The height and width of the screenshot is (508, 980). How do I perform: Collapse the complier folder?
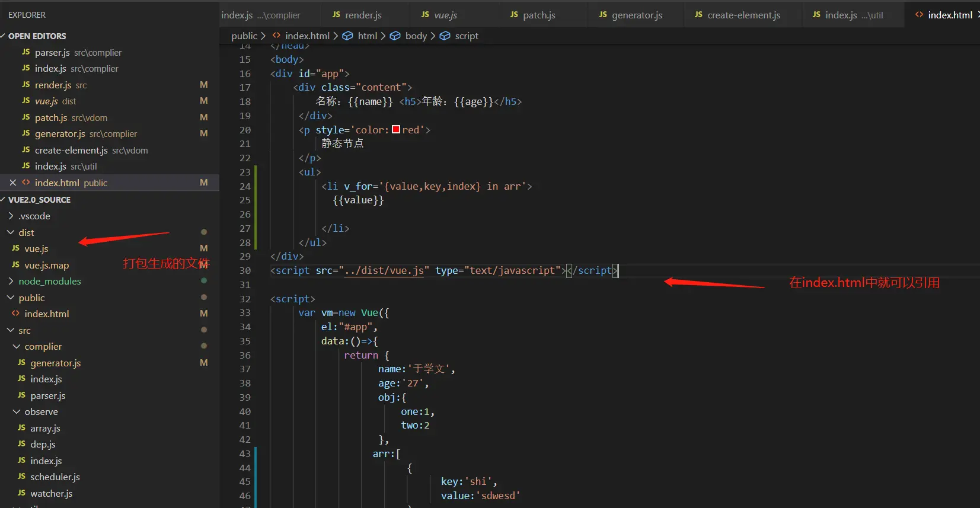tap(17, 346)
